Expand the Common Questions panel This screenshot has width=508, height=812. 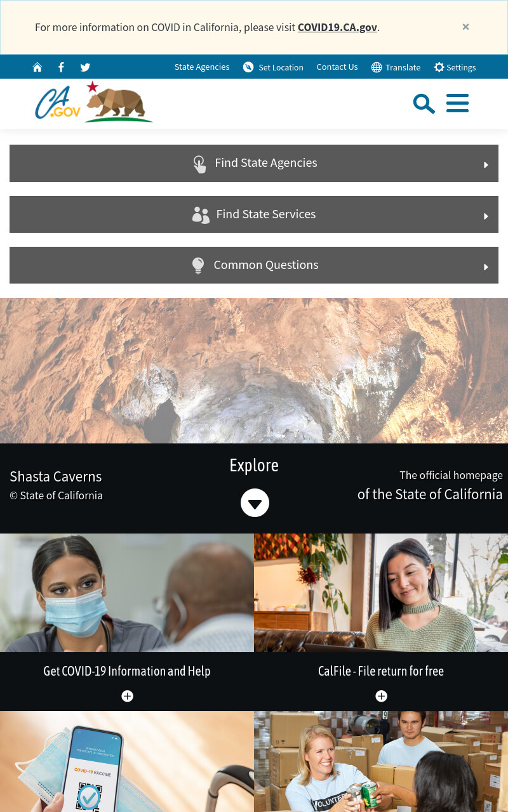coord(254,265)
